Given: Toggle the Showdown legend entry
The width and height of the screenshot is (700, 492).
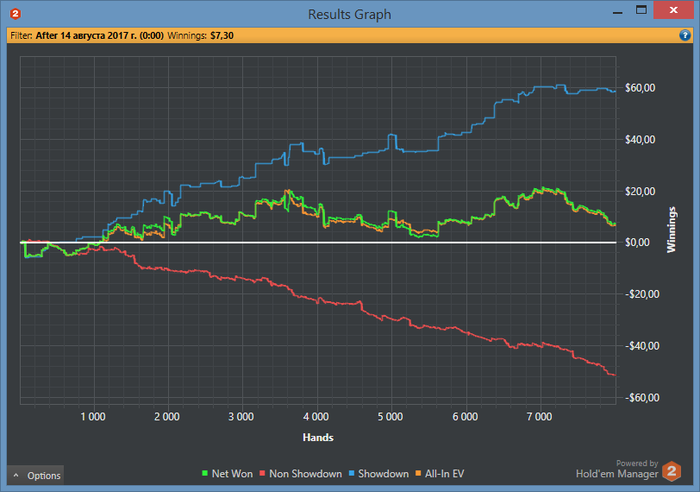Looking at the screenshot, I should pos(379,474).
